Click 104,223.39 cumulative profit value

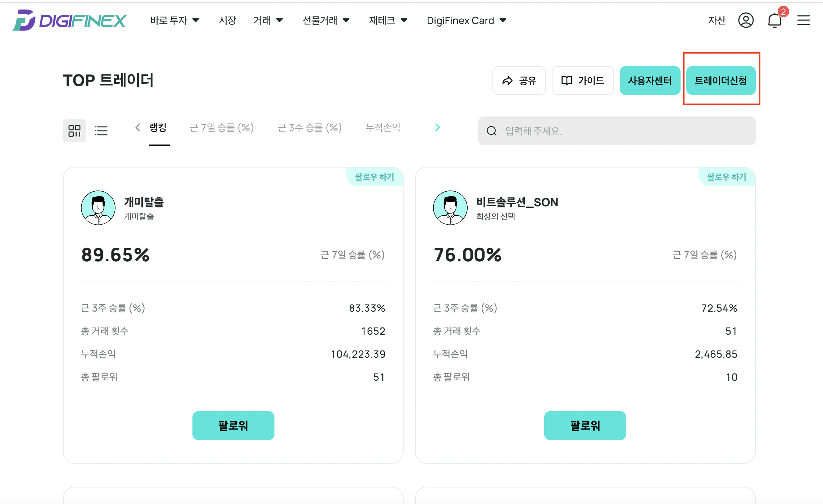point(358,354)
